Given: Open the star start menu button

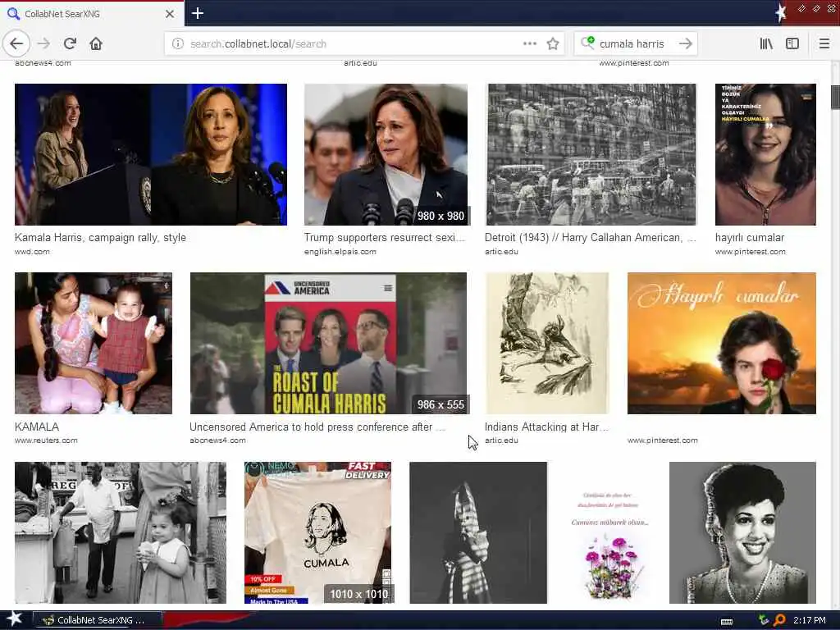Looking at the screenshot, I should click(15, 619).
